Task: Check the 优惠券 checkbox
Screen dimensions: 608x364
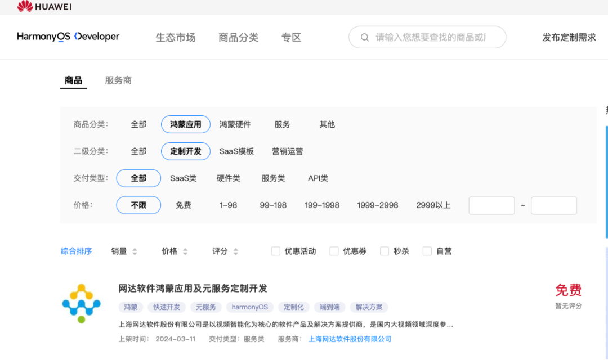Action: (333, 251)
